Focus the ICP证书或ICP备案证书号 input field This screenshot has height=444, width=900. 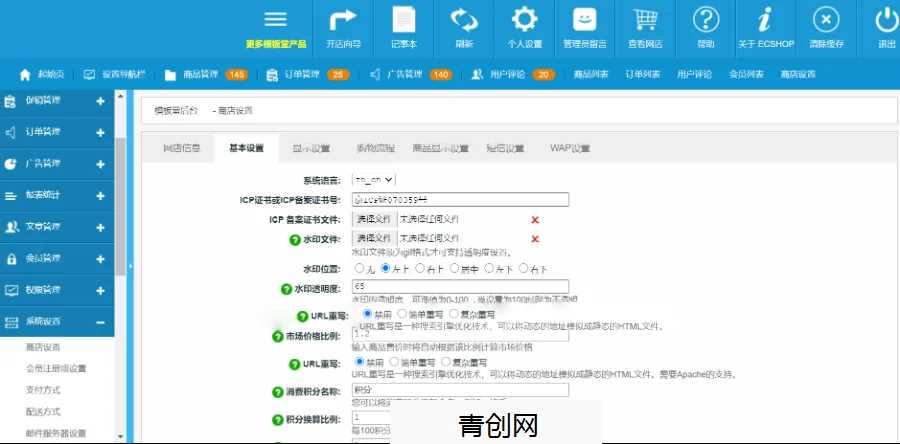tap(460, 200)
